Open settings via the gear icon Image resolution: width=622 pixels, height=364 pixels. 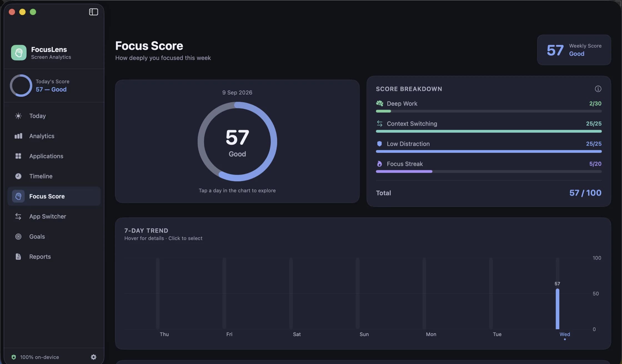(x=94, y=357)
